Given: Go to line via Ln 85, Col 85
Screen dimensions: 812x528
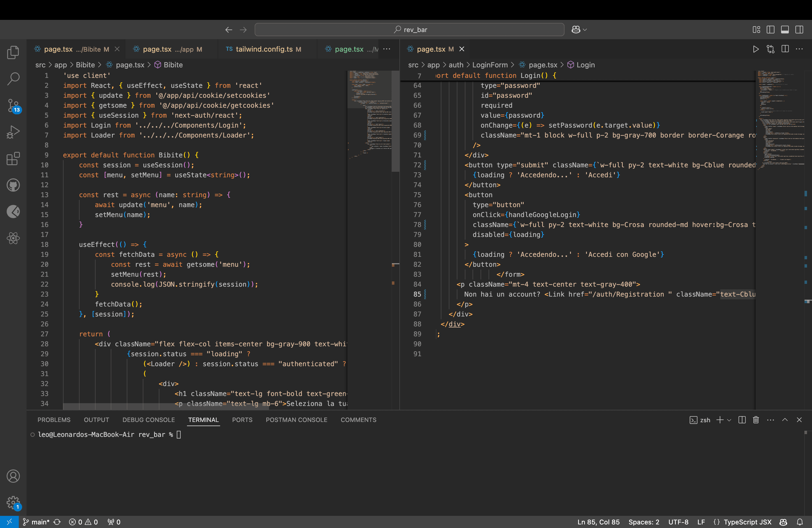Looking at the screenshot, I should pos(599,522).
